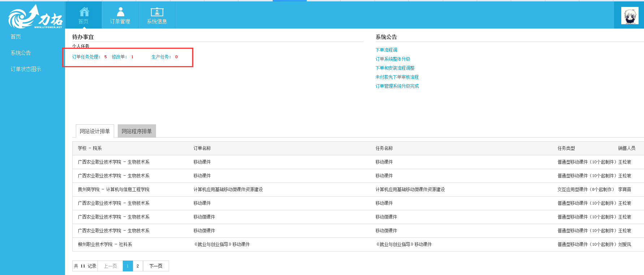The height and width of the screenshot is (275, 644).
Task: Select 首页 in the left sidebar
Action: coord(16,36)
